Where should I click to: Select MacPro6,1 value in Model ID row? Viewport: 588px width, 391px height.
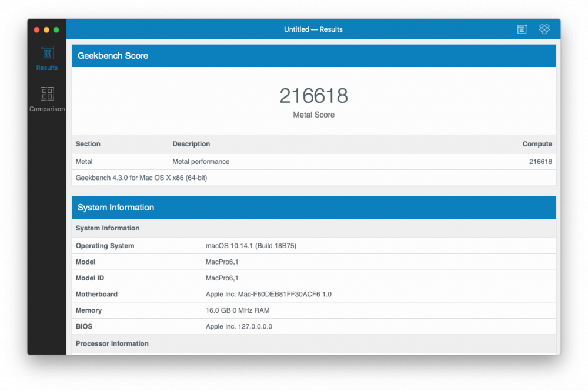pyautogui.click(x=222, y=278)
